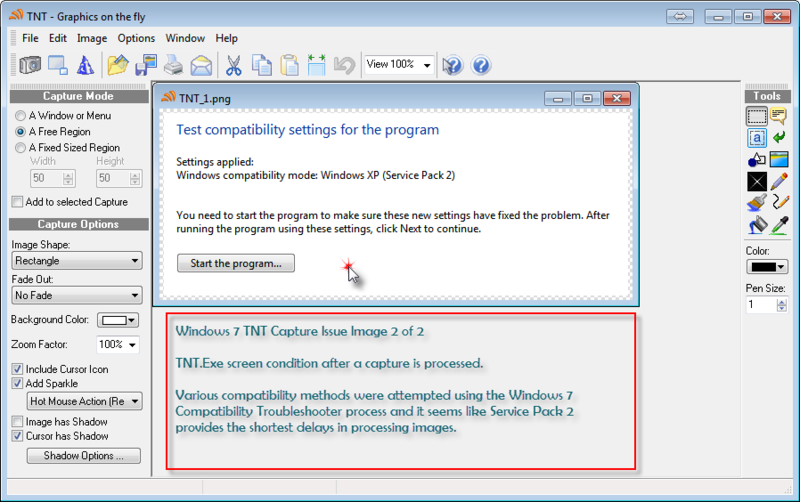Click Start the program button

pyautogui.click(x=236, y=263)
